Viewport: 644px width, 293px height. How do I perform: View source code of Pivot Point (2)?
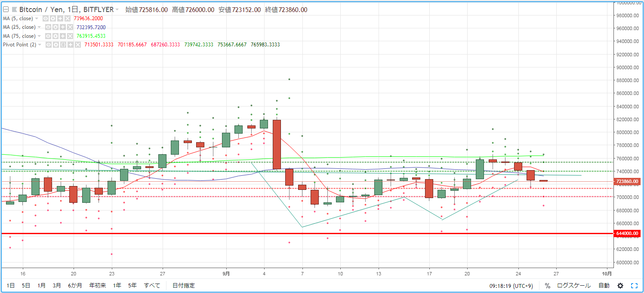coord(63,45)
